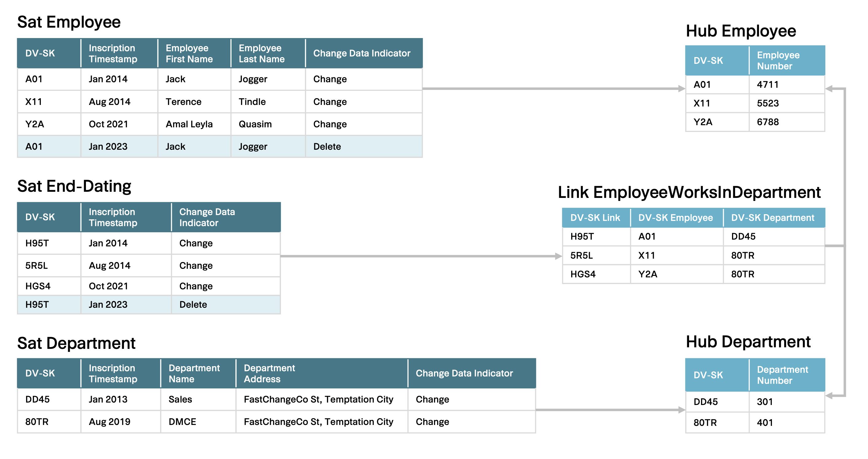Select the Sat Employee table title

coord(69,22)
